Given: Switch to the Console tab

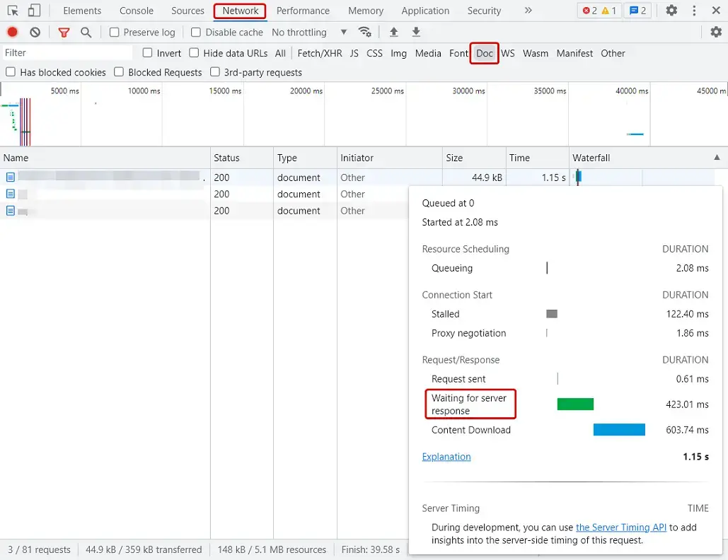Looking at the screenshot, I should pos(137,11).
